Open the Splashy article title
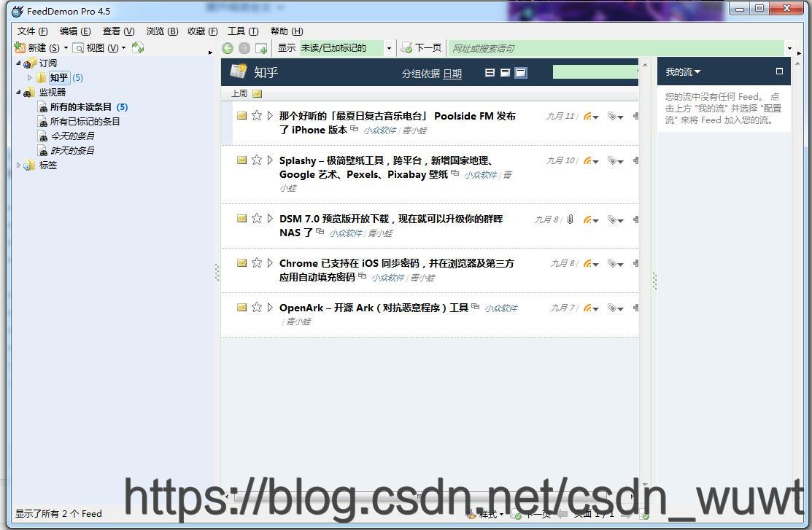The width and height of the screenshot is (812, 530). (x=387, y=167)
